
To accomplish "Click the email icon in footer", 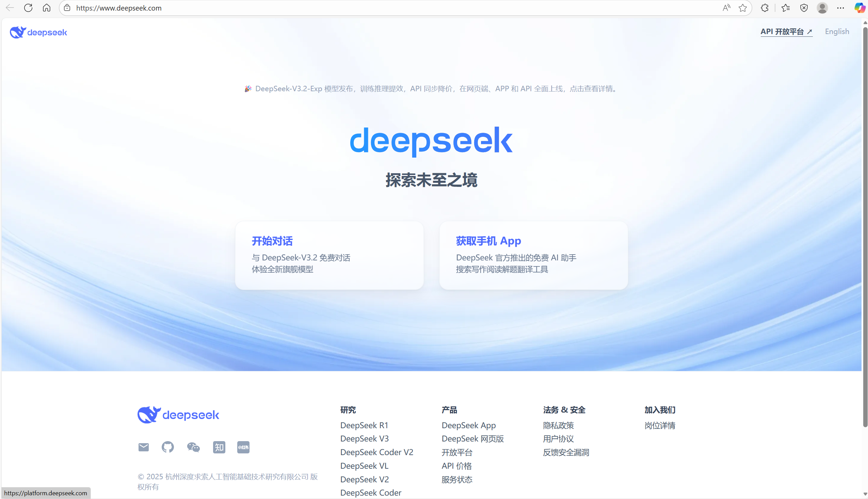I will click(x=144, y=447).
